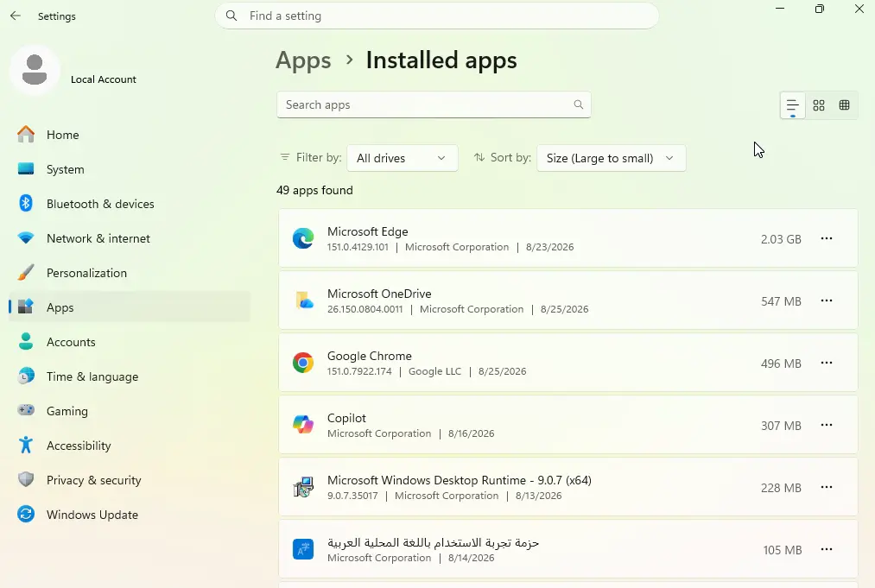Open Network & internet settings
The width and height of the screenshot is (875, 588).
[x=130, y=238]
